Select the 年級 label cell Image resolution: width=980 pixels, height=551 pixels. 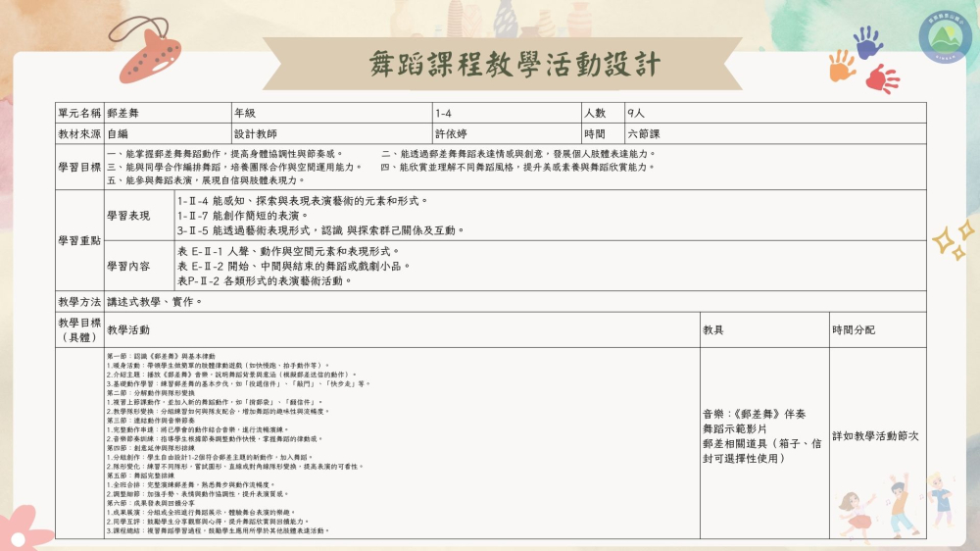pyautogui.click(x=332, y=113)
